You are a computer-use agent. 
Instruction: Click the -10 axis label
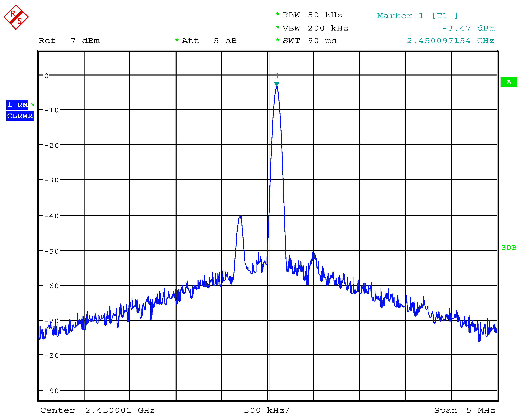click(52, 110)
